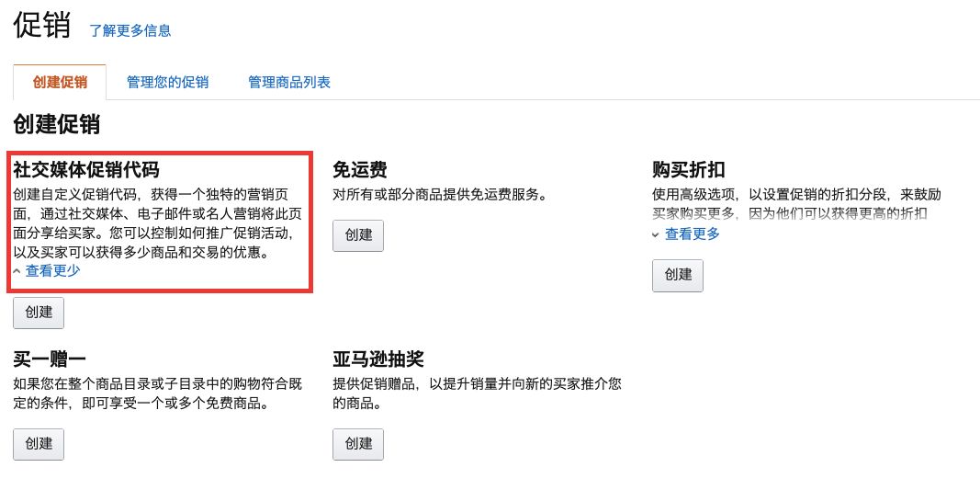The width and height of the screenshot is (980, 490).
Task: Create a 购买折扣 promotion
Action: pyautogui.click(x=677, y=275)
